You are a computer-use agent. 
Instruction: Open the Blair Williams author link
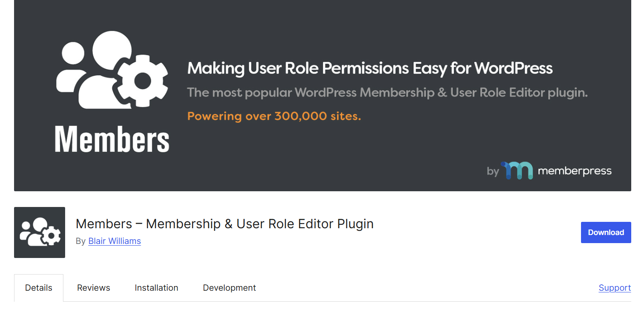click(114, 241)
